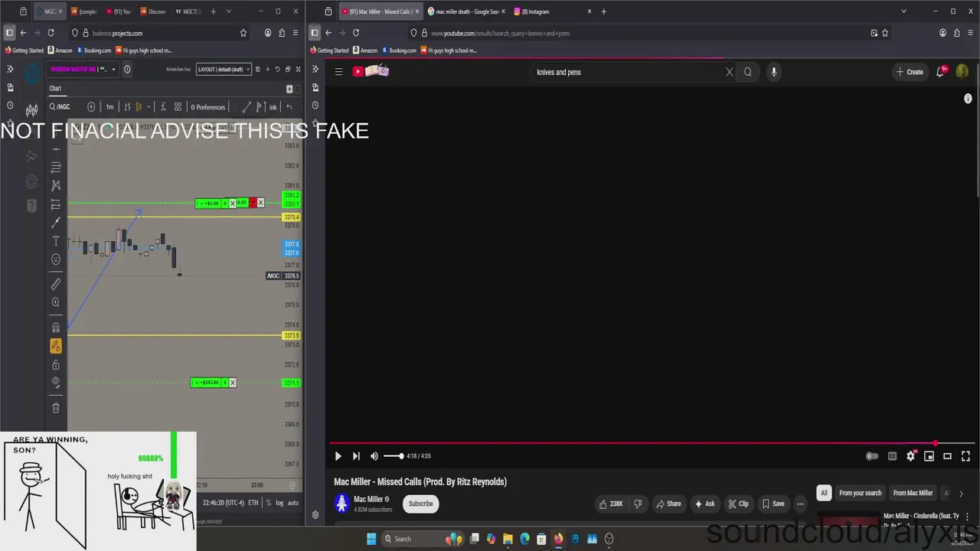Image resolution: width=980 pixels, height=551 pixels.
Task: Open YouTube player settings gear
Action: [x=910, y=456]
